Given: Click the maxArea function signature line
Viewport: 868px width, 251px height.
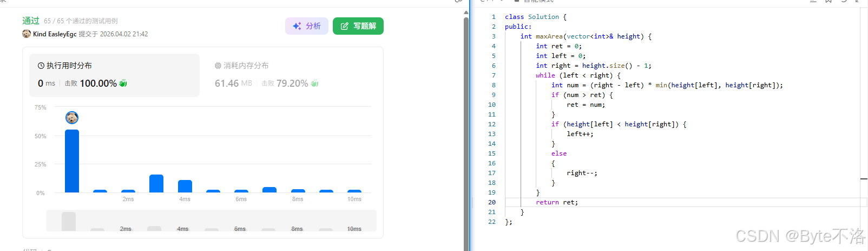Looking at the screenshot, I should (x=586, y=36).
